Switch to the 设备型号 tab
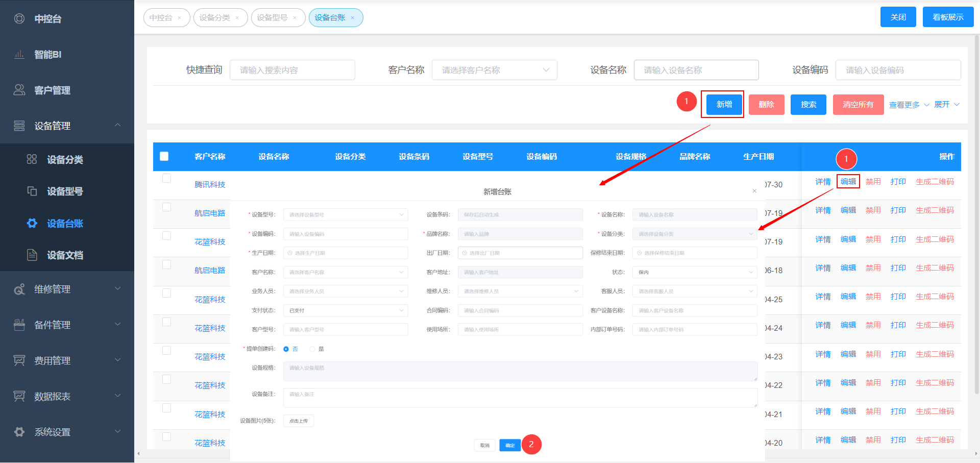Screen dimensions: 980x463 click(x=273, y=17)
